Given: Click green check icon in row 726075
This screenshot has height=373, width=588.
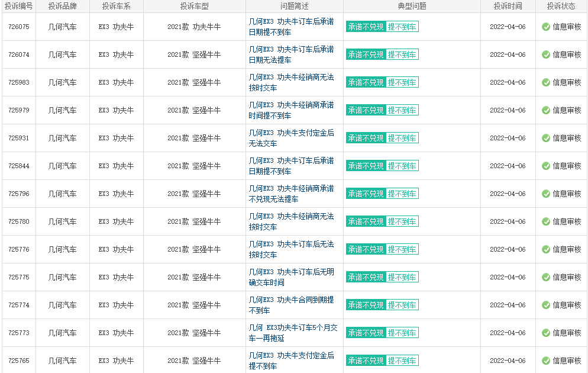Looking at the screenshot, I should pyautogui.click(x=546, y=27).
